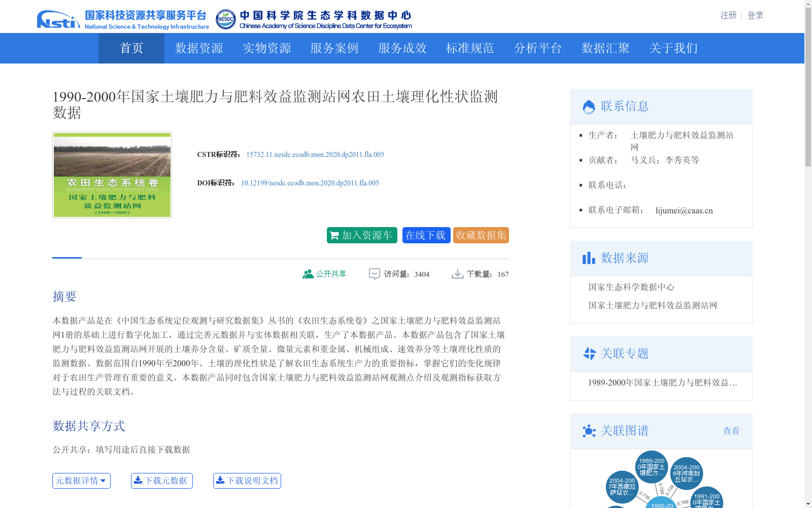Click download icon on 下载说明文档 button
The width and height of the screenshot is (812, 508).
(x=220, y=480)
